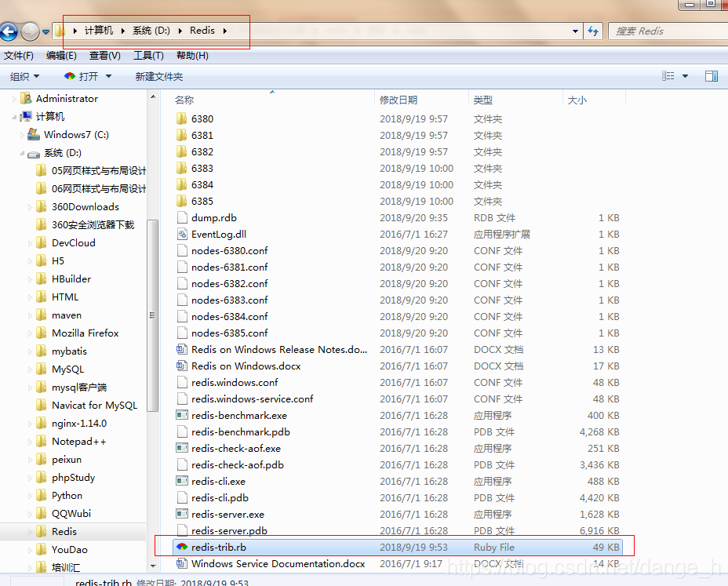Image resolution: width=728 pixels, height=586 pixels.
Task: Open the dropdown arrow next to 打开
Action: pos(108,76)
